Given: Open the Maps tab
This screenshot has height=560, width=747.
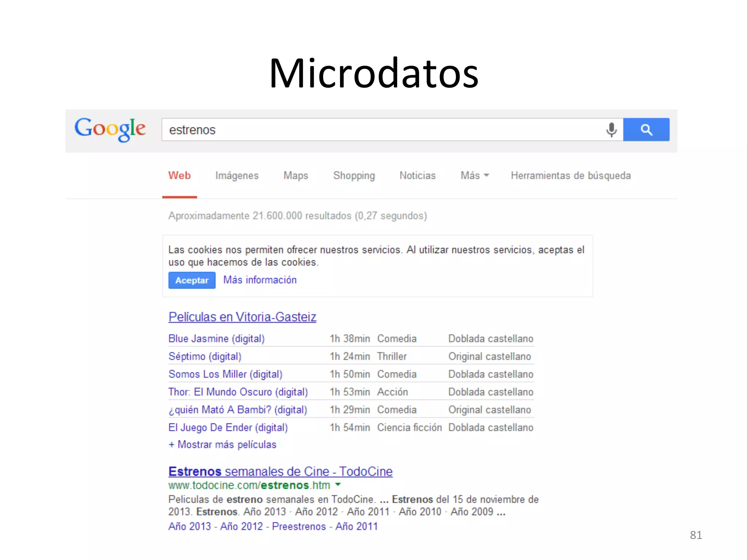Looking at the screenshot, I should pos(296,176).
